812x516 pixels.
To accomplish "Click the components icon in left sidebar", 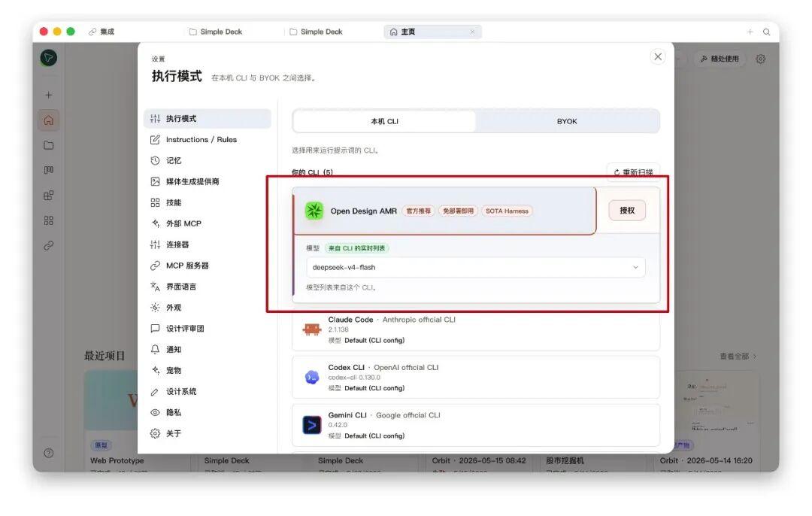I will (49, 196).
